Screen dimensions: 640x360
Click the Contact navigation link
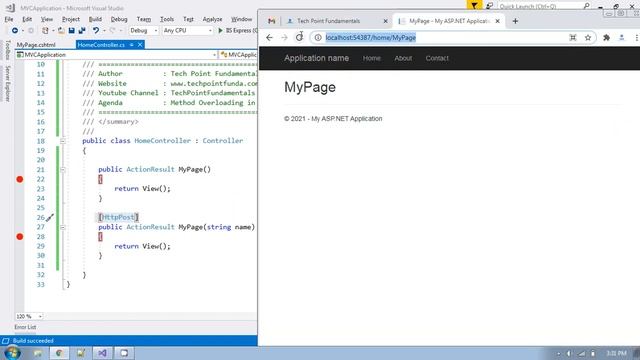pos(437,58)
